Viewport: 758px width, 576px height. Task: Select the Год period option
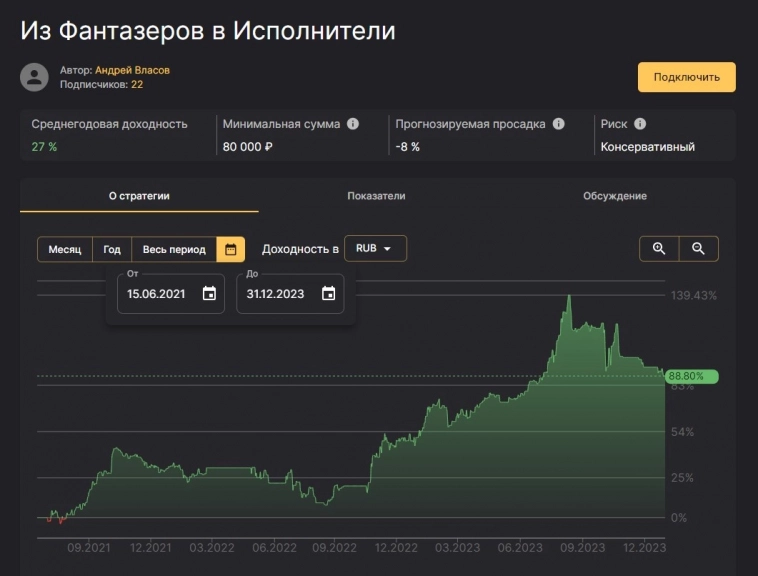point(112,249)
